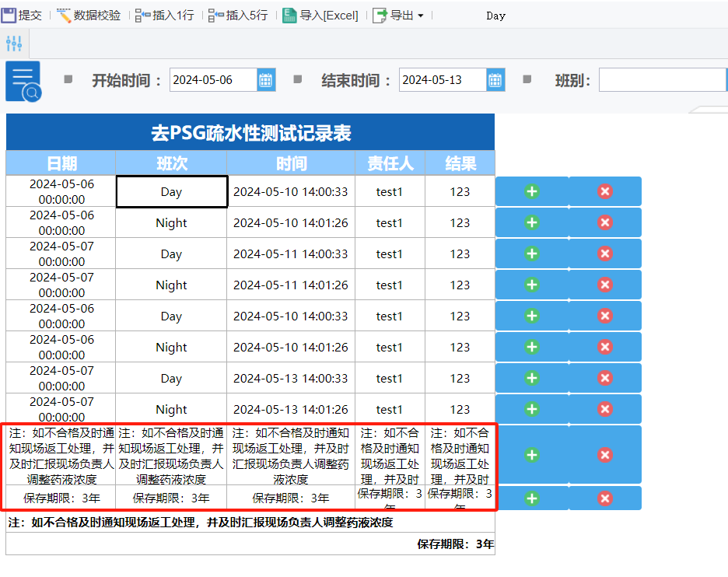Click the 日期 column header
The height and width of the screenshot is (577, 728).
point(61,163)
